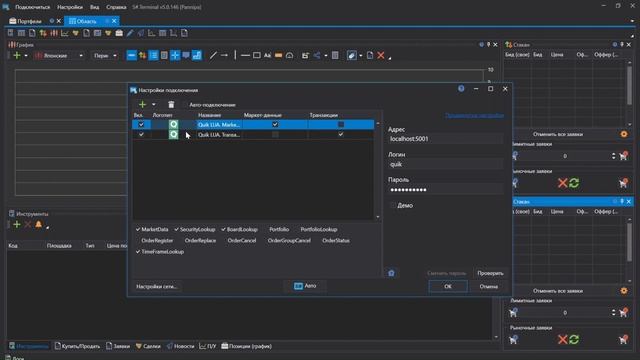Toggle the BoardLookup message type
This screenshot has height=360, width=640.
tap(239, 229)
